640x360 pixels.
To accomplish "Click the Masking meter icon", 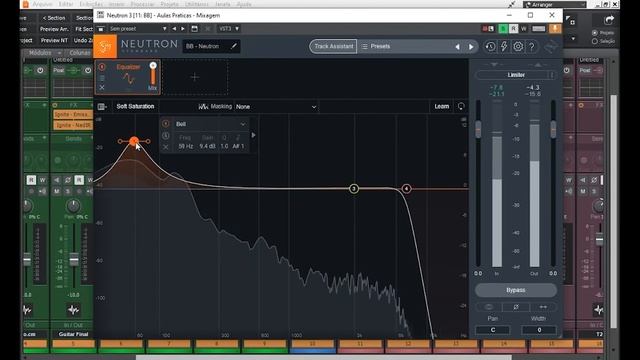I will [203, 107].
